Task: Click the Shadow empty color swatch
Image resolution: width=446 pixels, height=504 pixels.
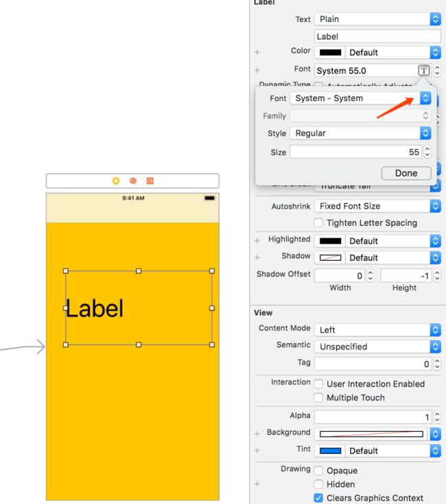Action: 330,257
